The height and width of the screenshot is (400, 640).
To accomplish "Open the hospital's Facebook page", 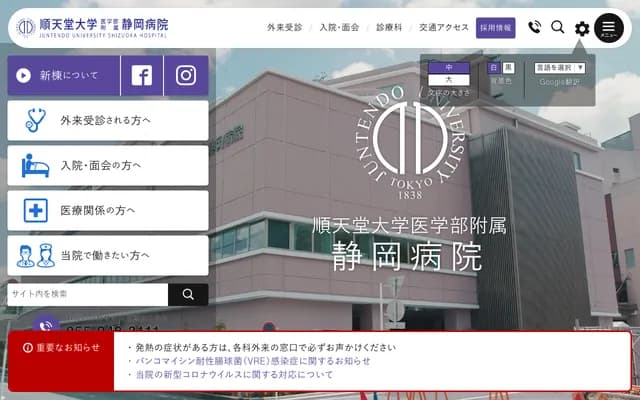I will pos(142,76).
